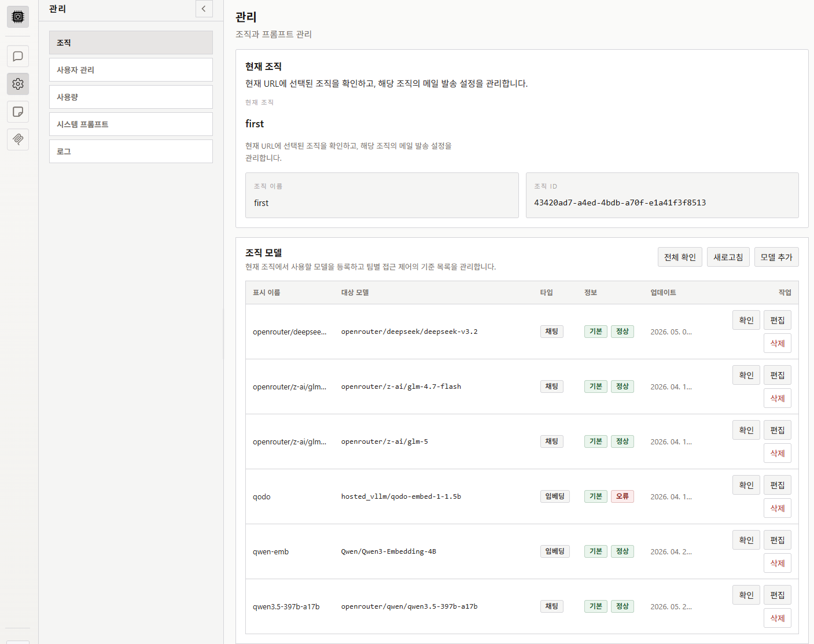Click 삭제 for qwen3.5-397b-a17b row
Viewport: 814px width, 644px height.
pyautogui.click(x=778, y=618)
